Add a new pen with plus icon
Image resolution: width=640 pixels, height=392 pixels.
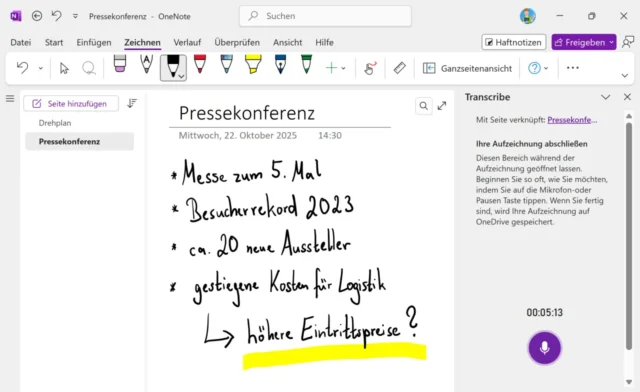[x=331, y=68]
